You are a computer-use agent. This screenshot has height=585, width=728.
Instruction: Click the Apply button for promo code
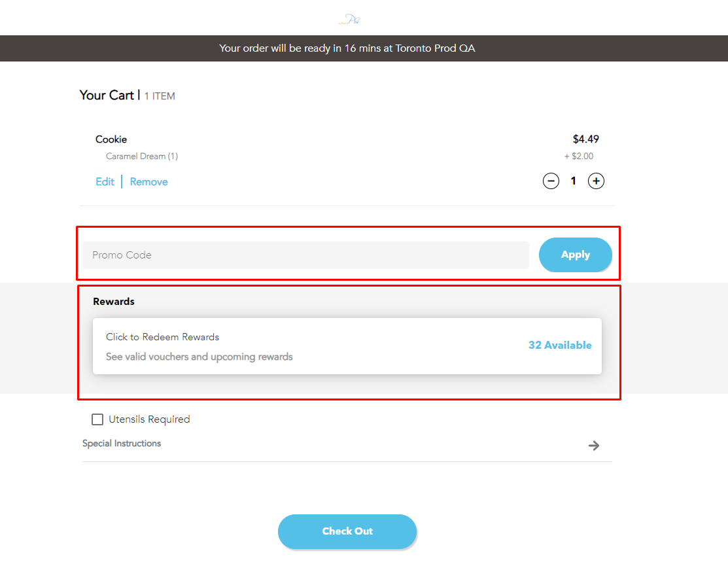575,255
